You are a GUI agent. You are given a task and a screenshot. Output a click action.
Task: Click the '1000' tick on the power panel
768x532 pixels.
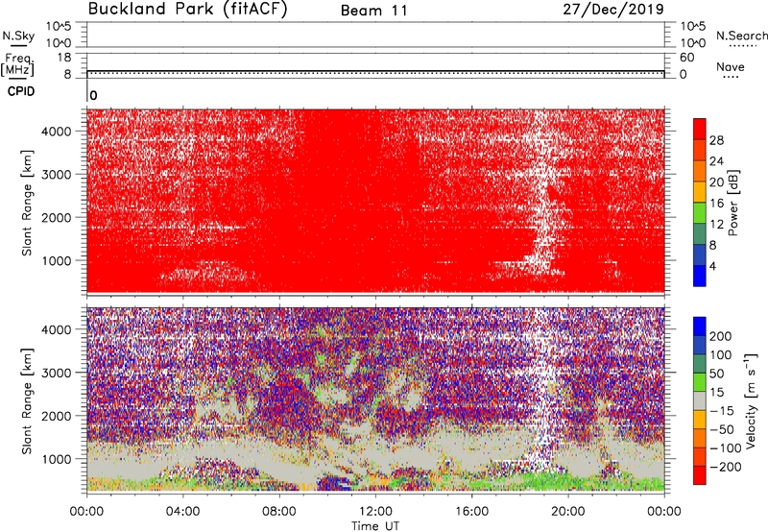click(57, 260)
